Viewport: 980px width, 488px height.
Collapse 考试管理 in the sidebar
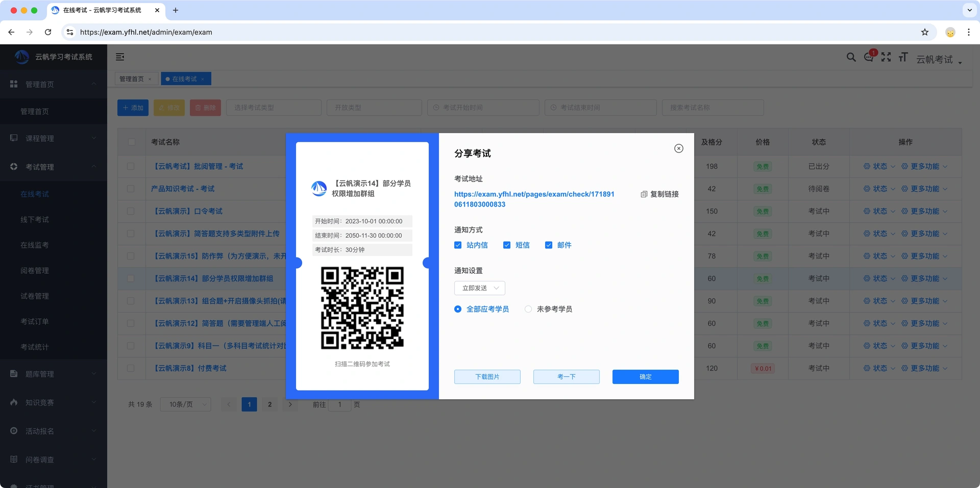point(54,167)
